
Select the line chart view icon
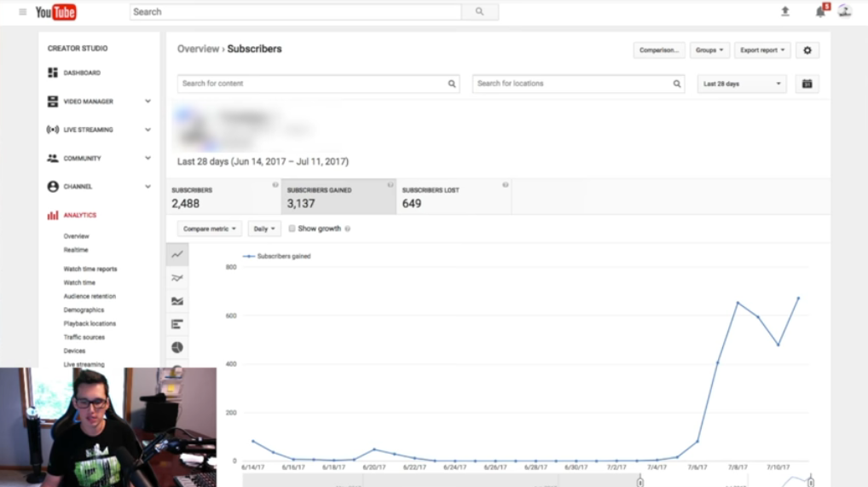pos(177,254)
